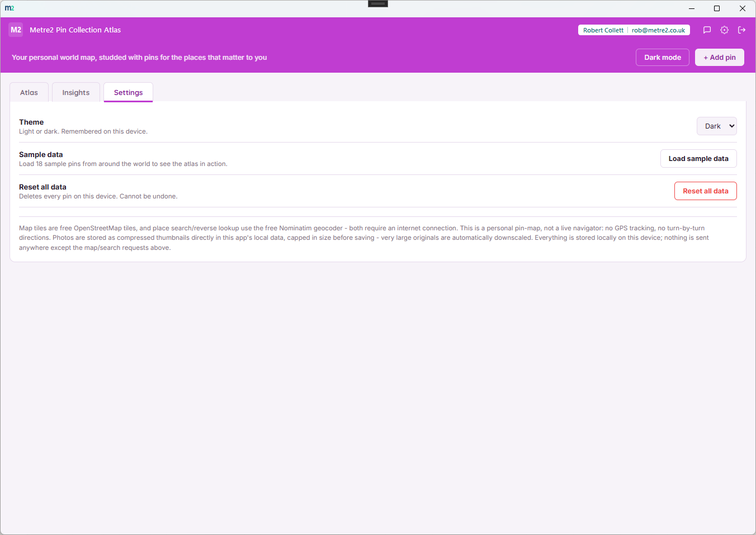Click the 'Load 18 sample pins' description
This screenshot has height=535, width=756.
[123, 164]
